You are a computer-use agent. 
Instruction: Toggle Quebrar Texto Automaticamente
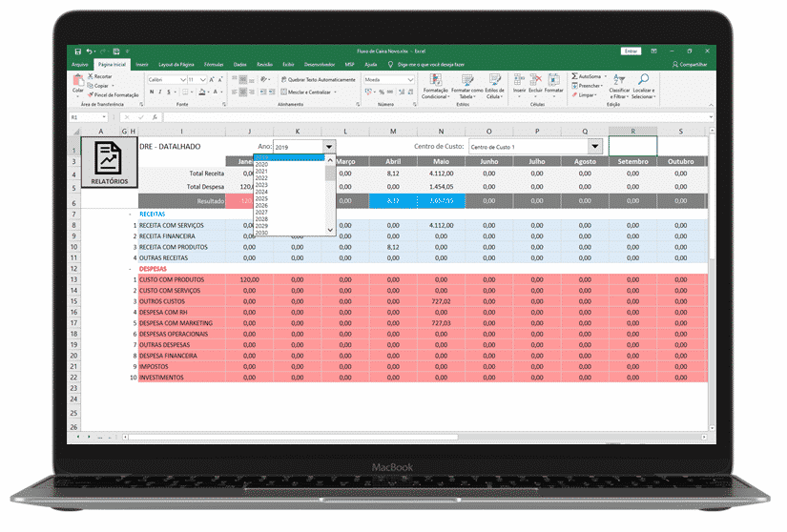319,79
